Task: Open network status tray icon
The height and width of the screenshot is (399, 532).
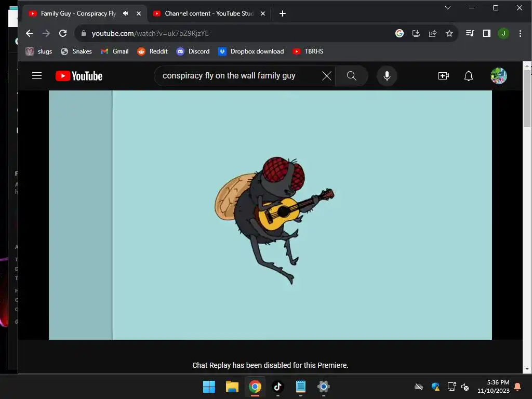Action: point(451,387)
